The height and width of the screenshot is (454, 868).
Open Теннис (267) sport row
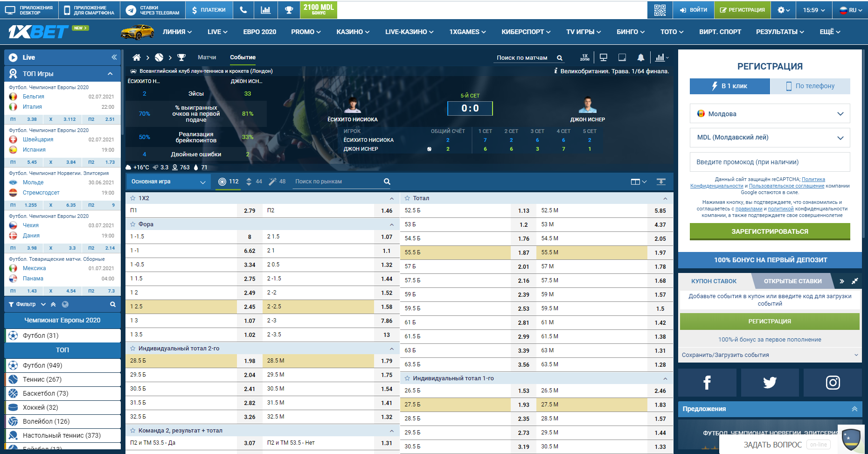click(62, 379)
